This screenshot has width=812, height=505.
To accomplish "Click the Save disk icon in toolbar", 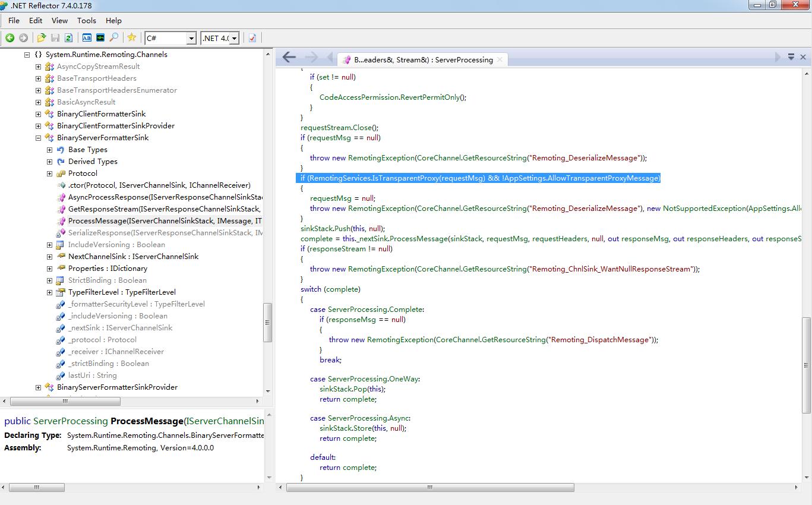I will (x=55, y=37).
